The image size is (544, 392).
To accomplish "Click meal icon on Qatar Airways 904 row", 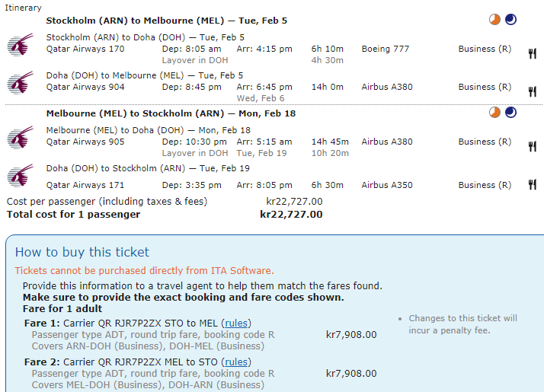I will tap(532, 91).
